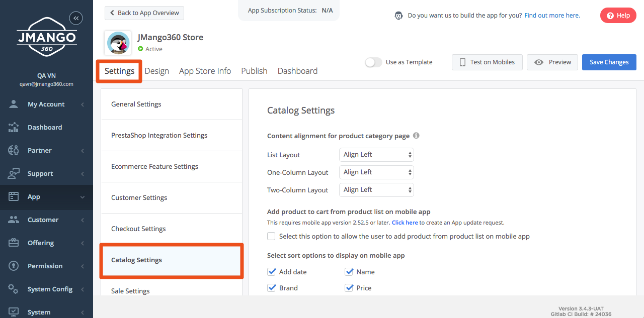Open the List Layout alignment dropdown
Viewport: 644px width, 318px height.
point(376,155)
